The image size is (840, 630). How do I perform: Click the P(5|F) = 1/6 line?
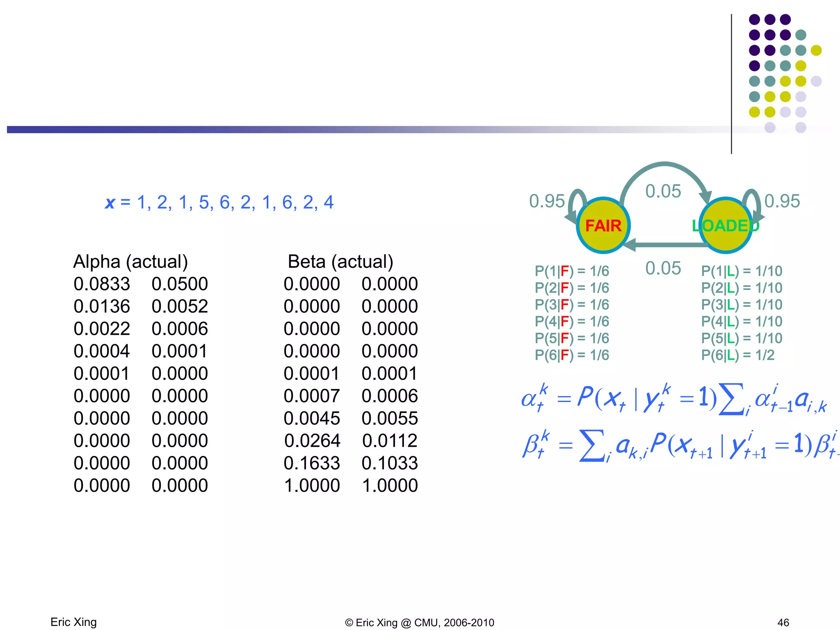tap(572, 338)
